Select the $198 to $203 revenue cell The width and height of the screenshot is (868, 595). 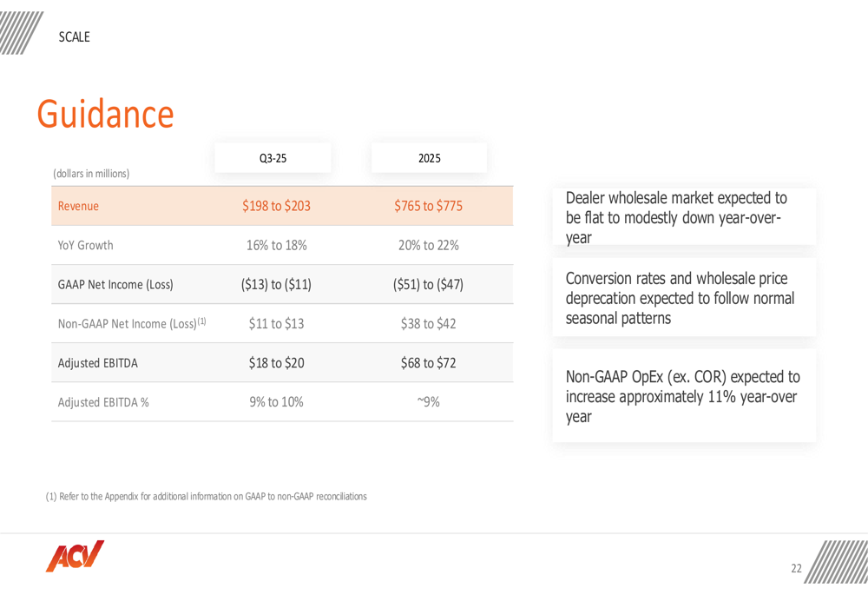[276, 206]
